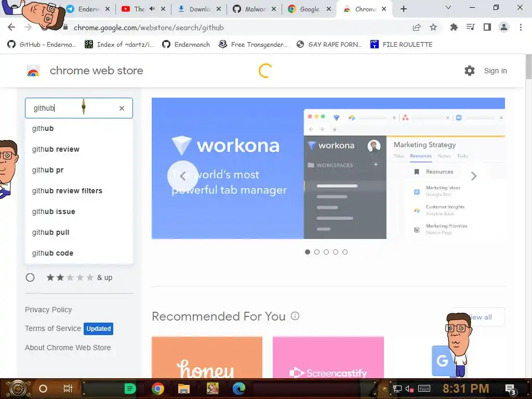Select the fourth carousel dot
This screenshot has height=399, width=532.
[x=336, y=252]
